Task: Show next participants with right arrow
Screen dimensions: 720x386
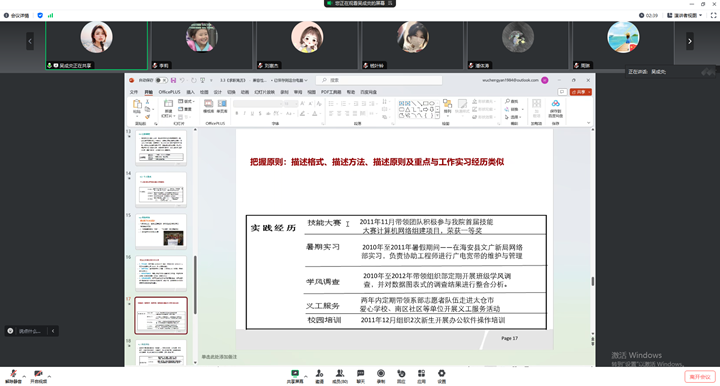Action: (689, 41)
